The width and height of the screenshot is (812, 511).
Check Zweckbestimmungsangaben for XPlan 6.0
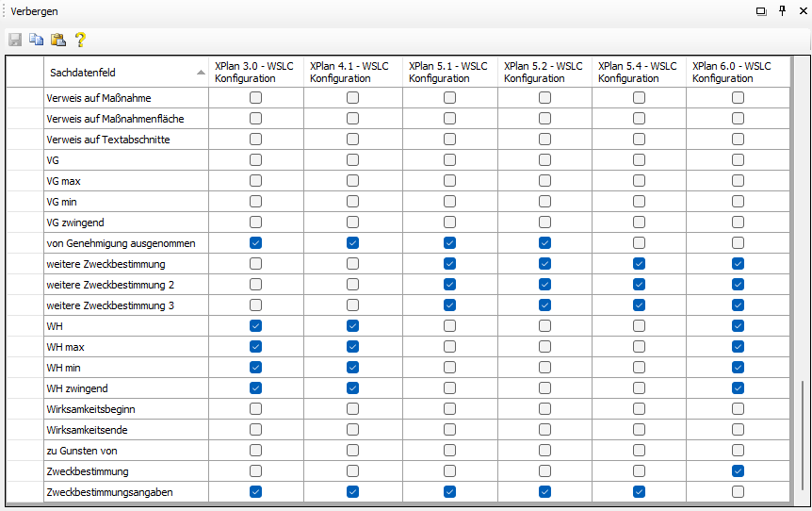click(738, 492)
